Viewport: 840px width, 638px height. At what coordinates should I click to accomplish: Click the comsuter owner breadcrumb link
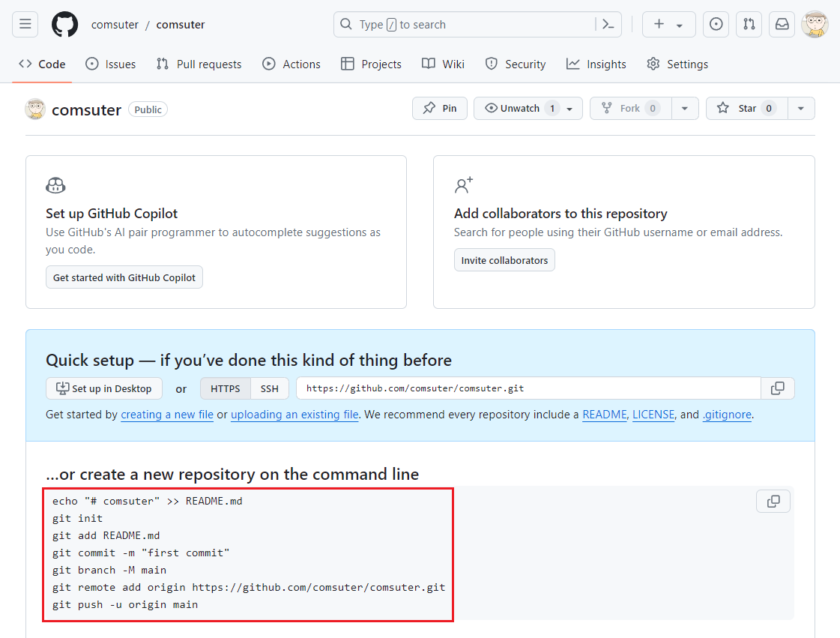pyautogui.click(x=115, y=25)
